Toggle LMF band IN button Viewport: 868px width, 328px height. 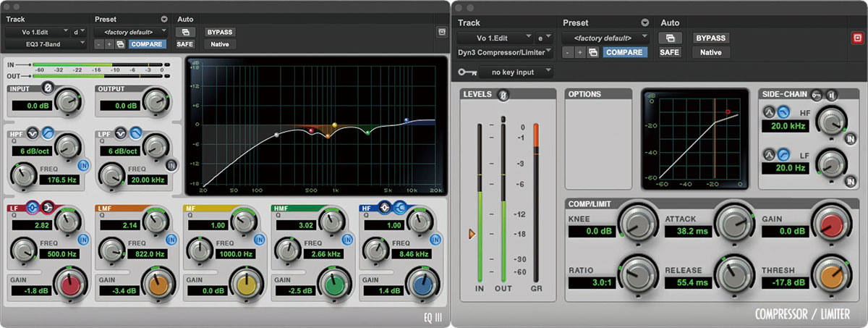pyautogui.click(x=171, y=241)
